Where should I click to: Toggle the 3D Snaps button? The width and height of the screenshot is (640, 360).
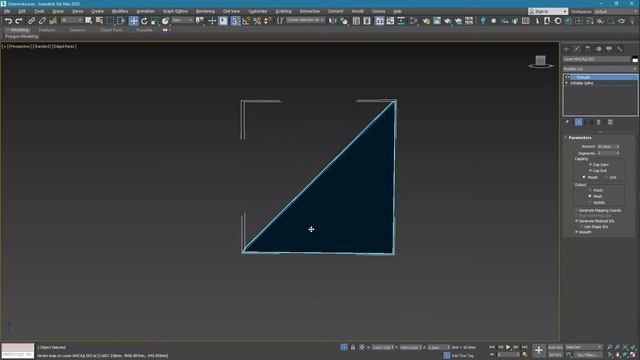click(x=235, y=21)
